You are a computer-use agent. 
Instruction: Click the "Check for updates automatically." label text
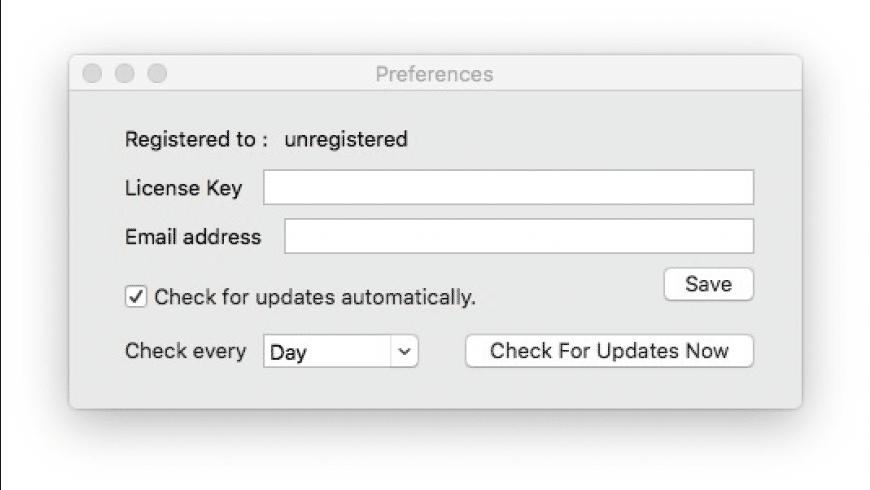tap(315, 297)
